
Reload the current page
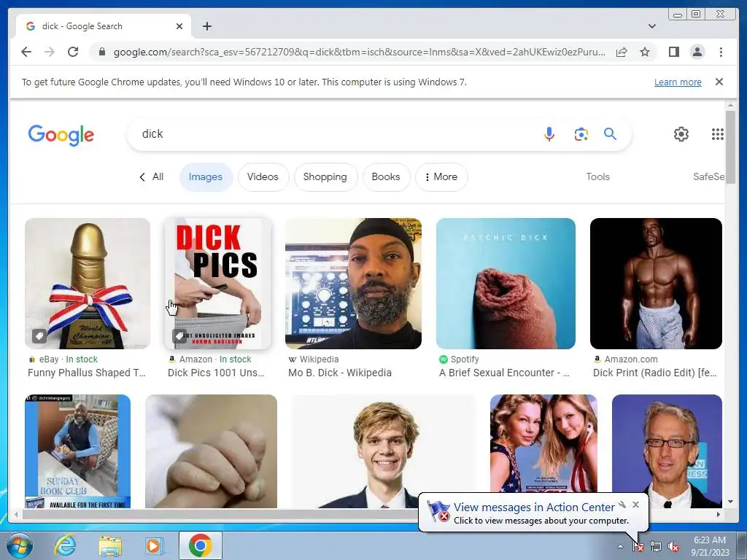coord(73,52)
